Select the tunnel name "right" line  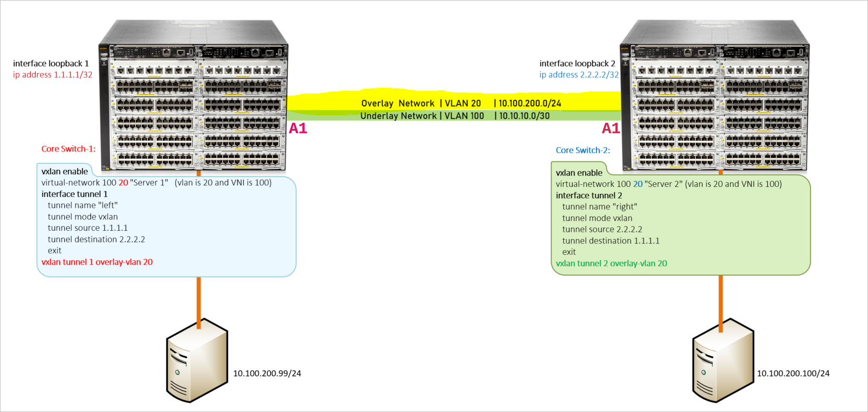[600, 207]
